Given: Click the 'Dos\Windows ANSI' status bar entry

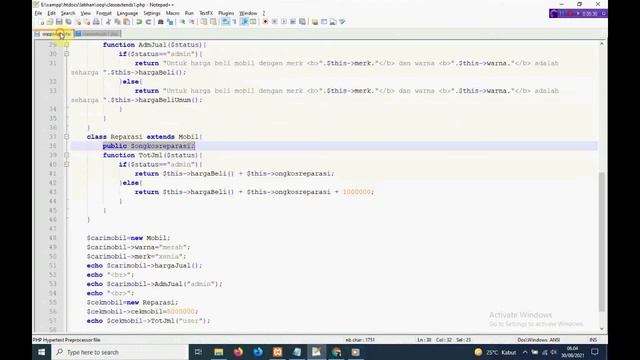Looking at the screenshot, I should pyautogui.click(x=538, y=340).
